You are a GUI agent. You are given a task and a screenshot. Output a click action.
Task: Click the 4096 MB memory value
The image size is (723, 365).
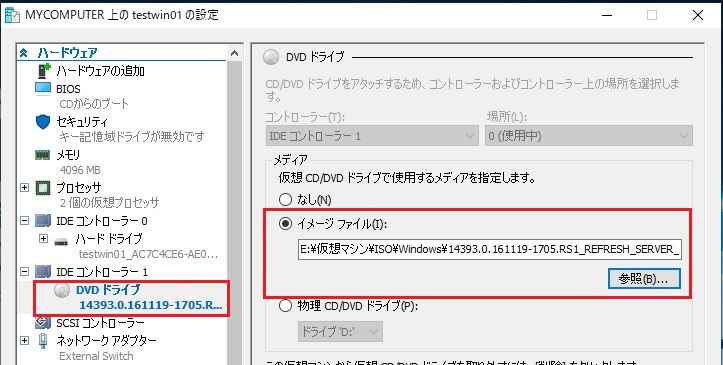[x=80, y=170]
